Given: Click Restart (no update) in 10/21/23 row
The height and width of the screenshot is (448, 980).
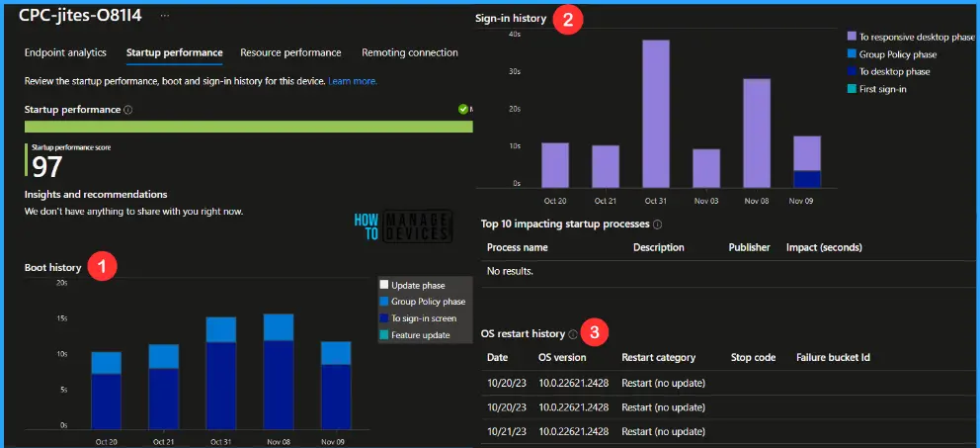Looking at the screenshot, I should pos(664,432).
